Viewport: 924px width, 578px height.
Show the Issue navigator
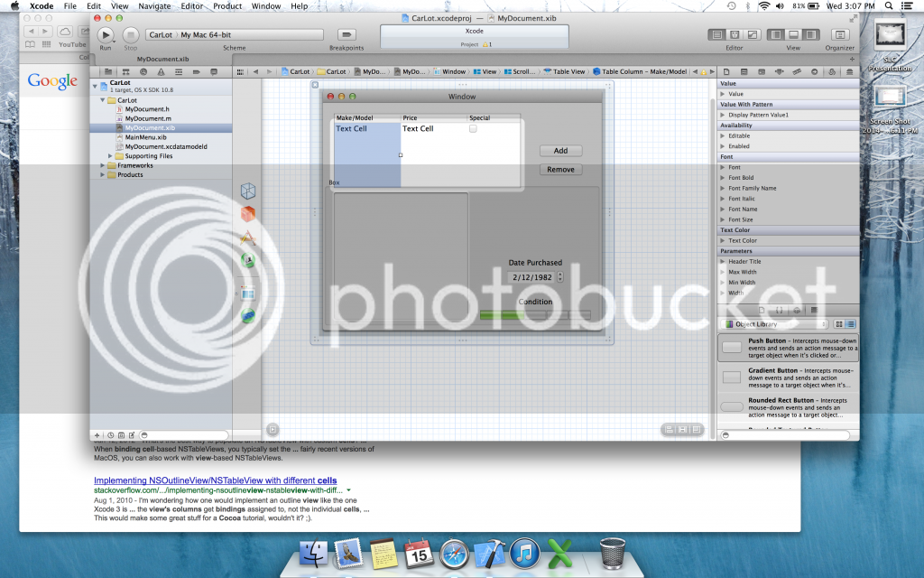coord(161,71)
